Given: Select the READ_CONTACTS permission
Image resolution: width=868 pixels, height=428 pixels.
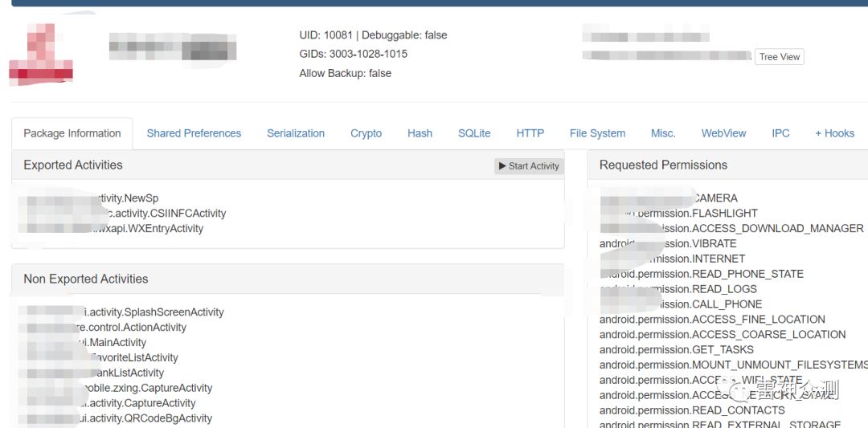Looking at the screenshot, I should (x=692, y=410).
